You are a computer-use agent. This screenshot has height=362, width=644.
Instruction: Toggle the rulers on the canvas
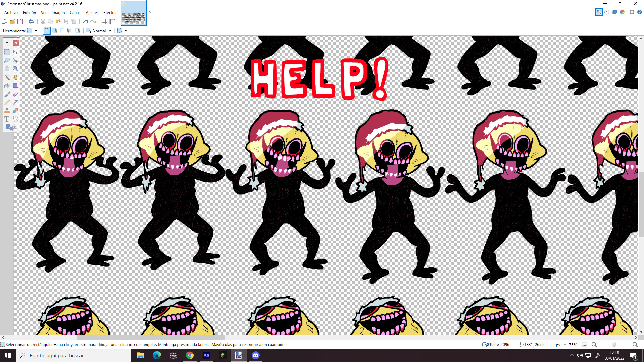pyautogui.click(x=112, y=21)
